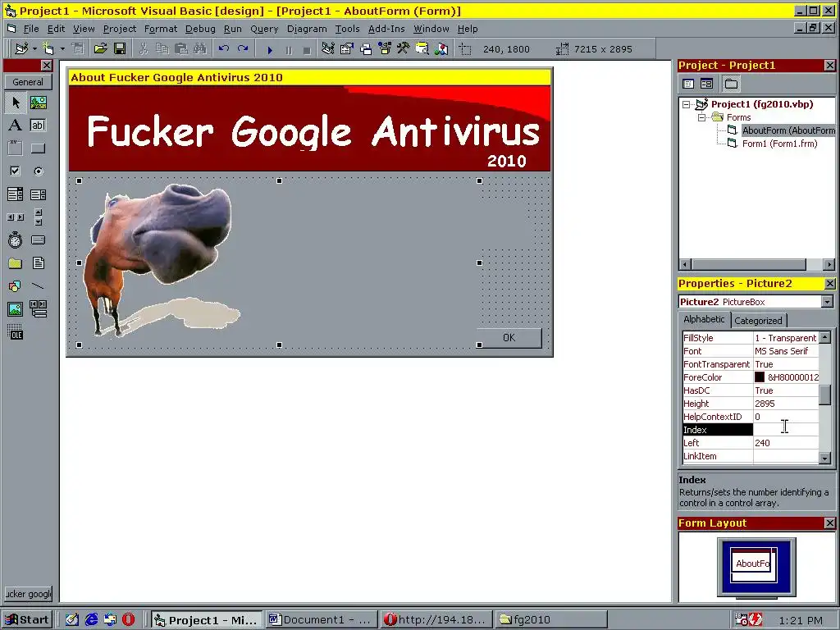This screenshot has height=630, width=840.
Task: Switch to the Categorized properties tab
Action: [758, 321]
